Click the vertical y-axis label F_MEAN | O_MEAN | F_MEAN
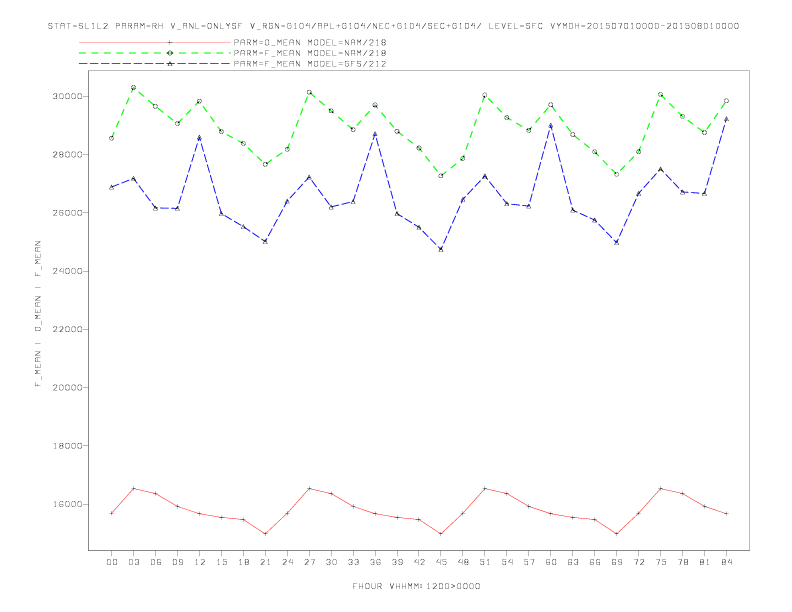Image resolution: width=792 pixels, height=612 pixels. pyautogui.click(x=38, y=314)
